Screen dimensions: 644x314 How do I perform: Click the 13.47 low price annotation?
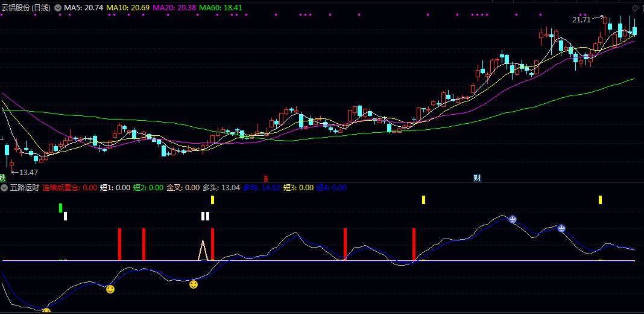pos(28,172)
